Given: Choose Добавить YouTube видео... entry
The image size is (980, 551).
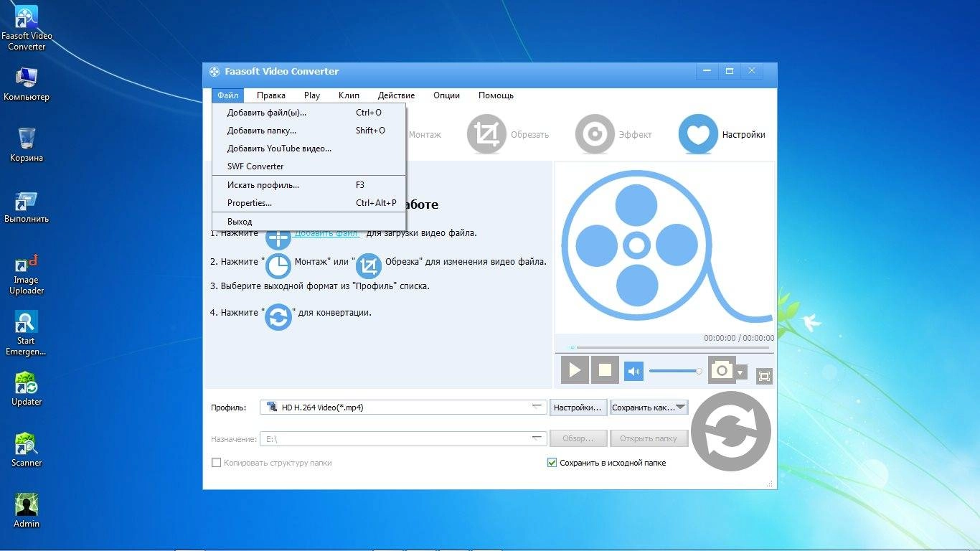Looking at the screenshot, I should [x=309, y=149].
